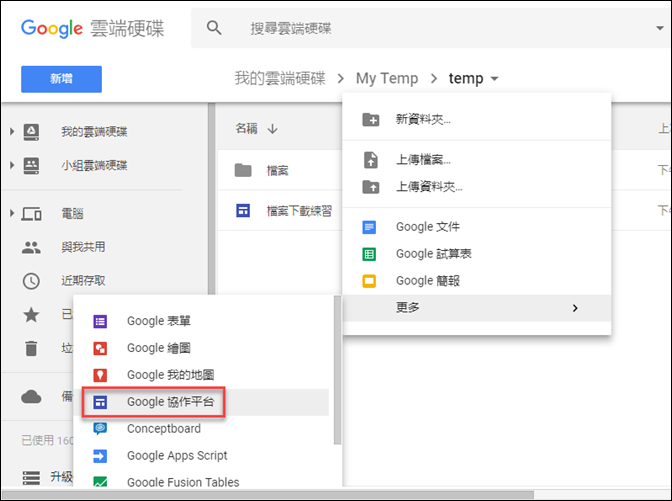Click the recent clock icon
Image resolution: width=672 pixels, height=501 pixels.
point(31,281)
